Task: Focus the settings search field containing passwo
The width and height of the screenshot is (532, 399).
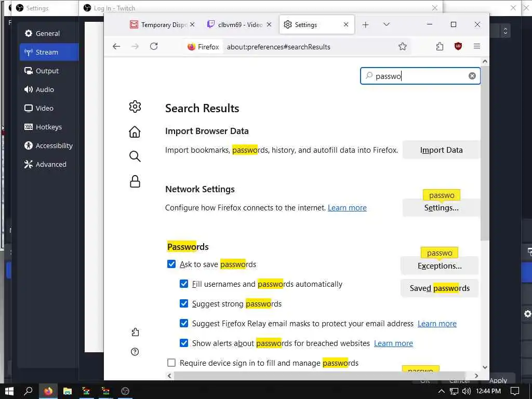Action: (x=420, y=76)
